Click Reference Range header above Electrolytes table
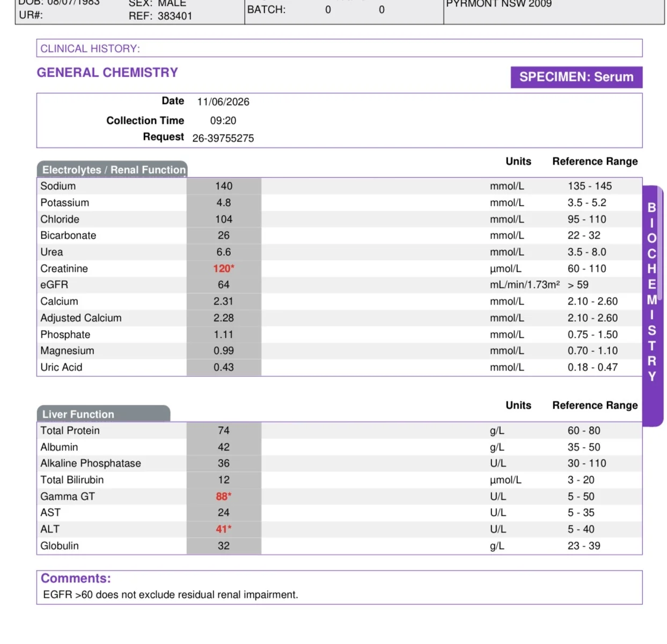 [x=595, y=161]
